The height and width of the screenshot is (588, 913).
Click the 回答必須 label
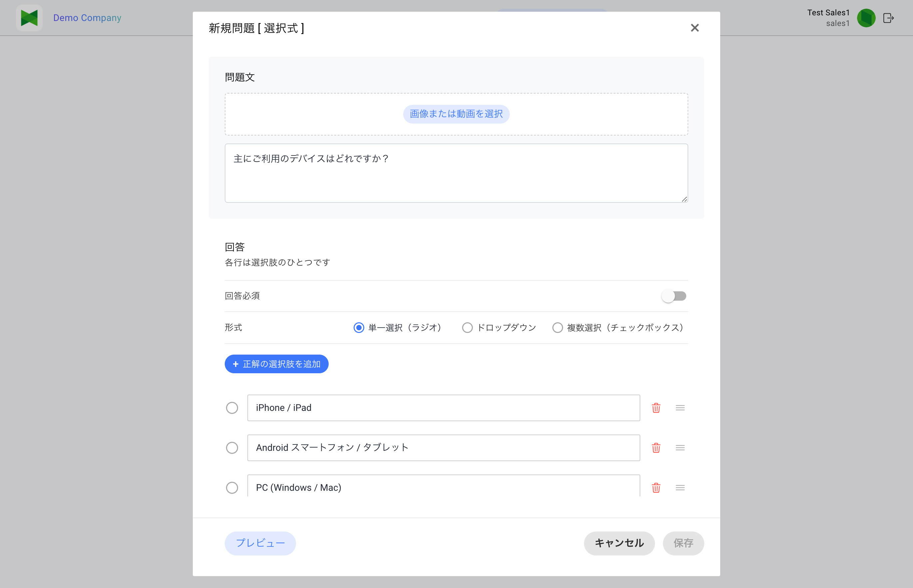click(x=242, y=296)
